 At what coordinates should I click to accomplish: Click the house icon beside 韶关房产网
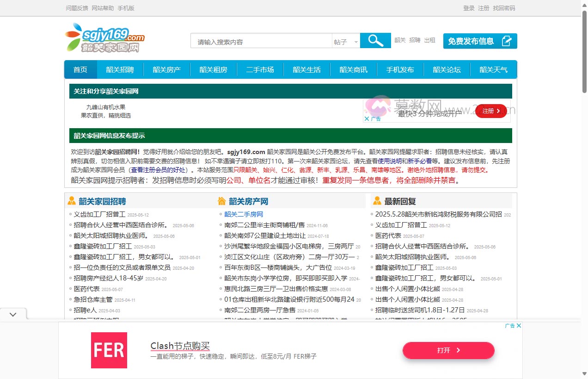coord(222,200)
